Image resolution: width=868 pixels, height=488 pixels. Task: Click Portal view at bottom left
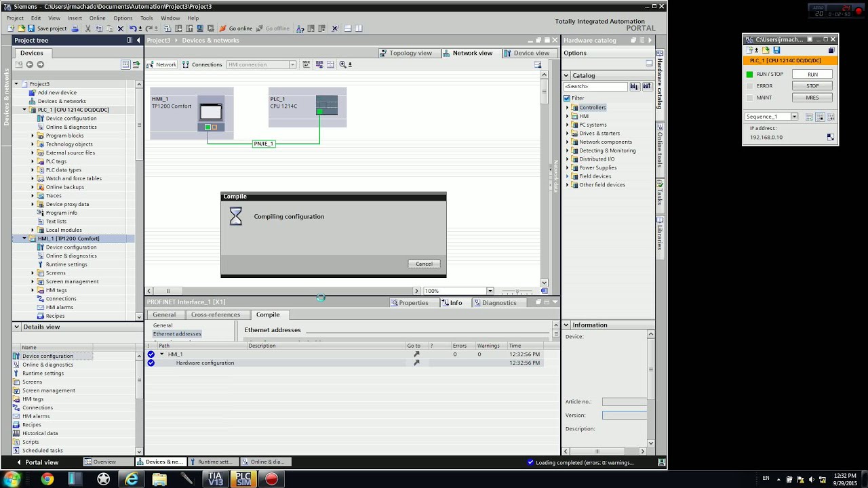[x=37, y=462]
